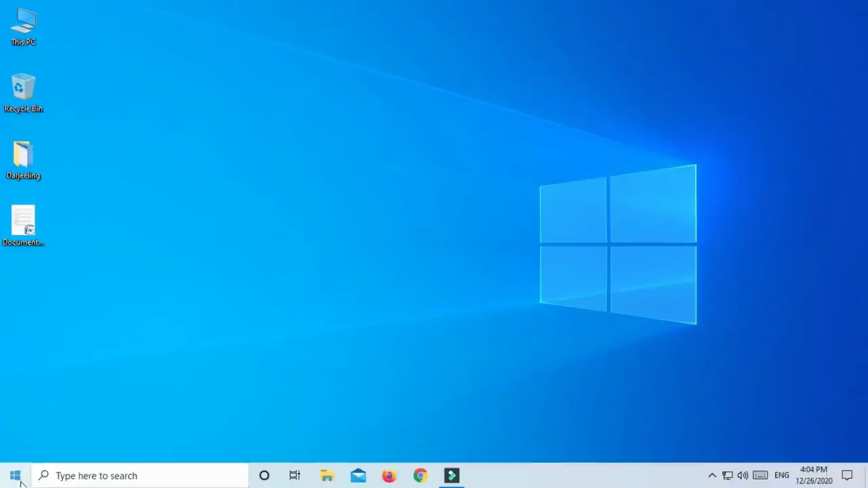Open the Action Center notifications icon
868x488 pixels.
(847, 475)
